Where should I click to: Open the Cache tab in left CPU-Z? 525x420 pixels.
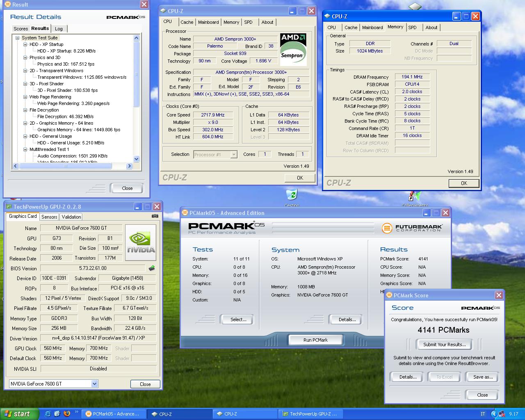click(187, 22)
